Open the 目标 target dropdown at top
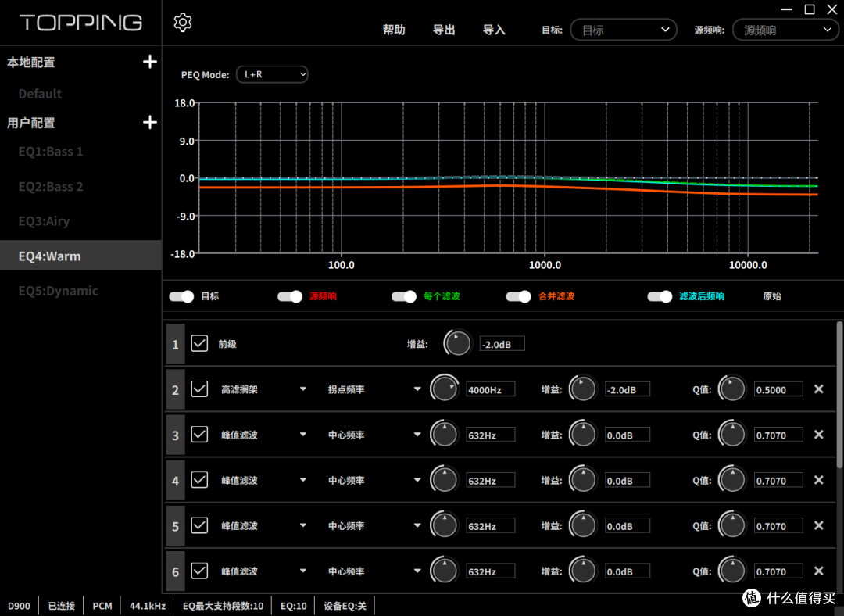 point(624,30)
